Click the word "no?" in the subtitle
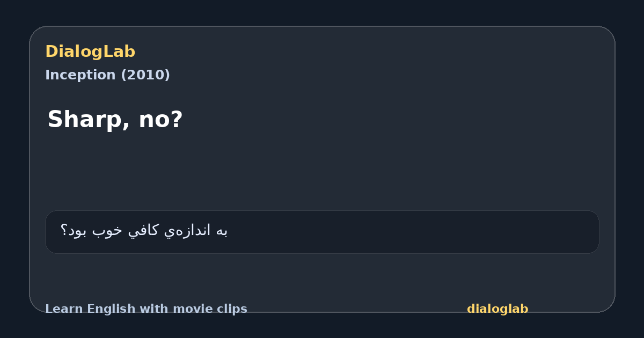The height and width of the screenshot is (338, 644). 160,120
